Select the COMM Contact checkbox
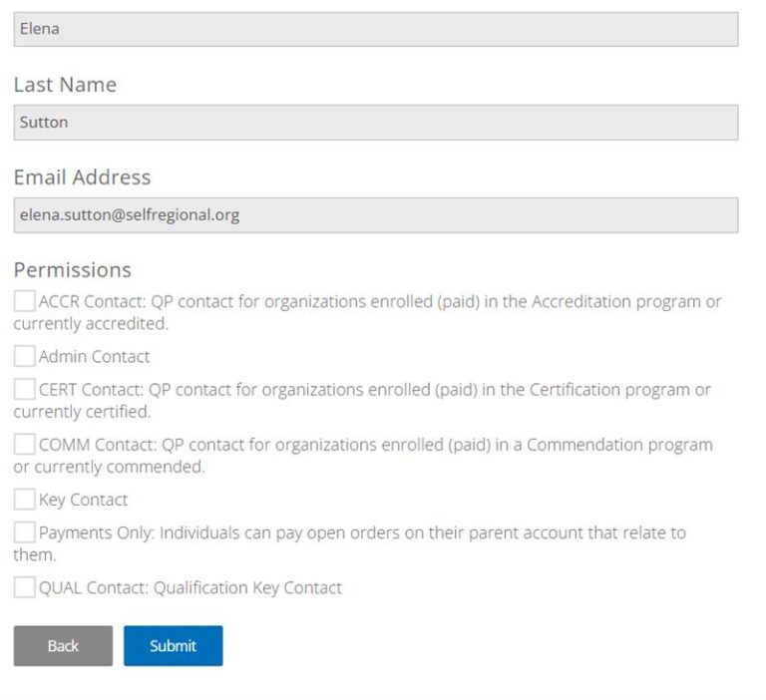The height and width of the screenshot is (700, 766). pos(24,445)
